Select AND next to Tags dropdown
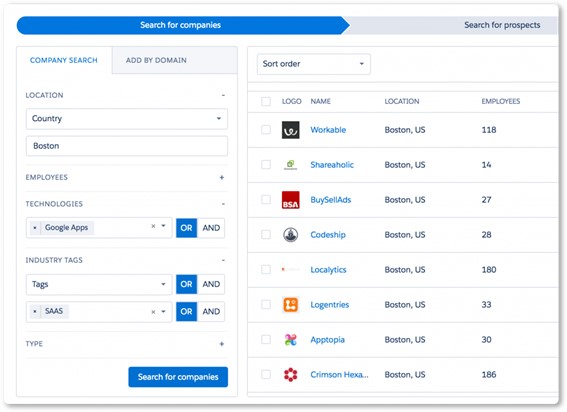 point(211,284)
